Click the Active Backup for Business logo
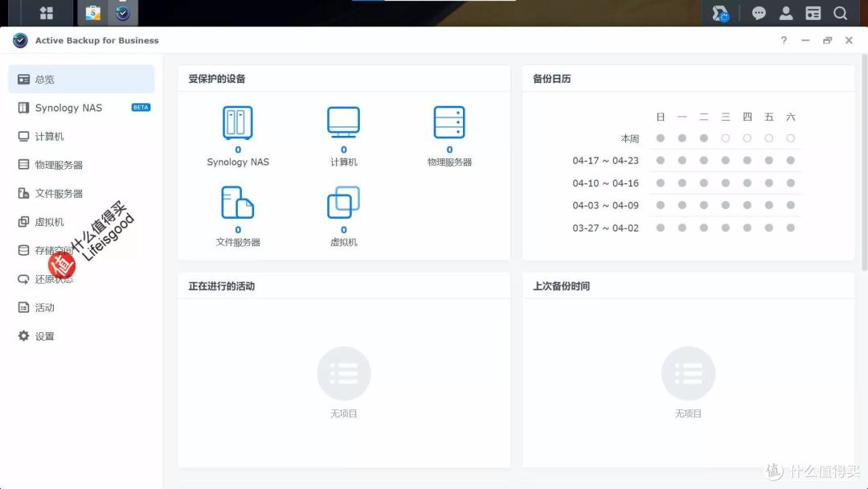The width and height of the screenshot is (868, 489). pos(20,40)
